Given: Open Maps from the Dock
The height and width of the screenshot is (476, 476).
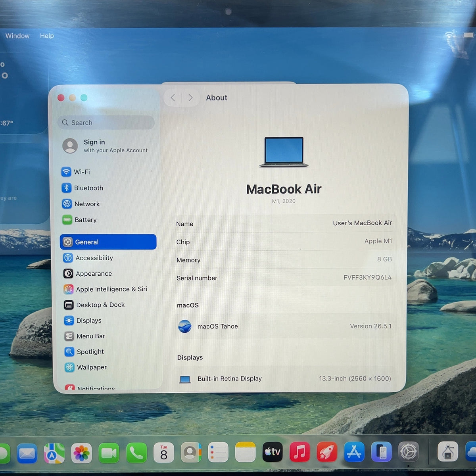Looking at the screenshot, I should 54,453.
